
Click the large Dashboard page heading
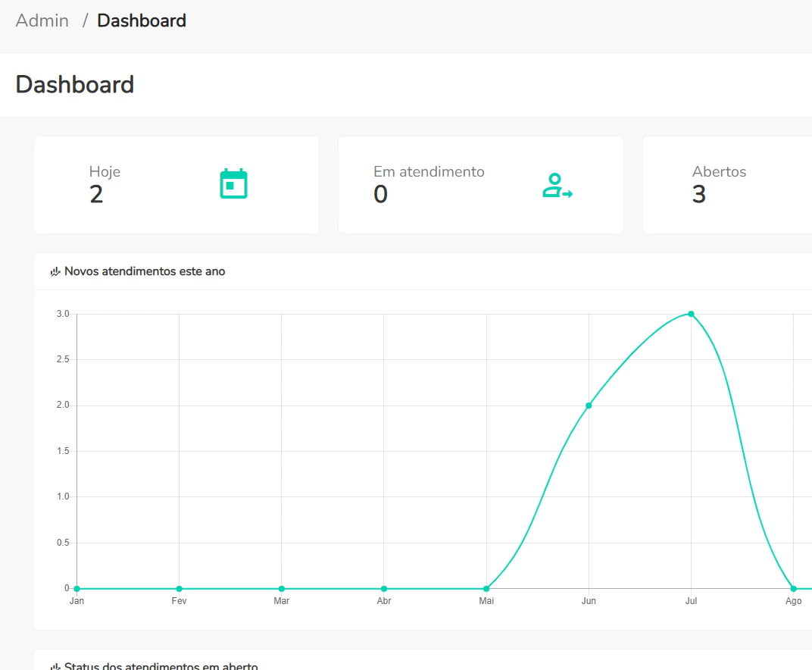tap(75, 84)
